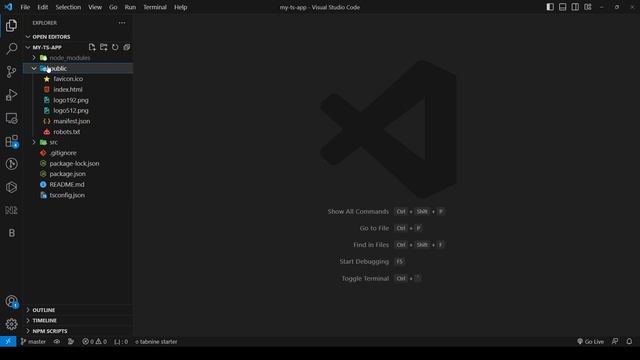Viewport: 640px width, 360px height.
Task: Toggle primary side bar visibility
Action: point(550,7)
